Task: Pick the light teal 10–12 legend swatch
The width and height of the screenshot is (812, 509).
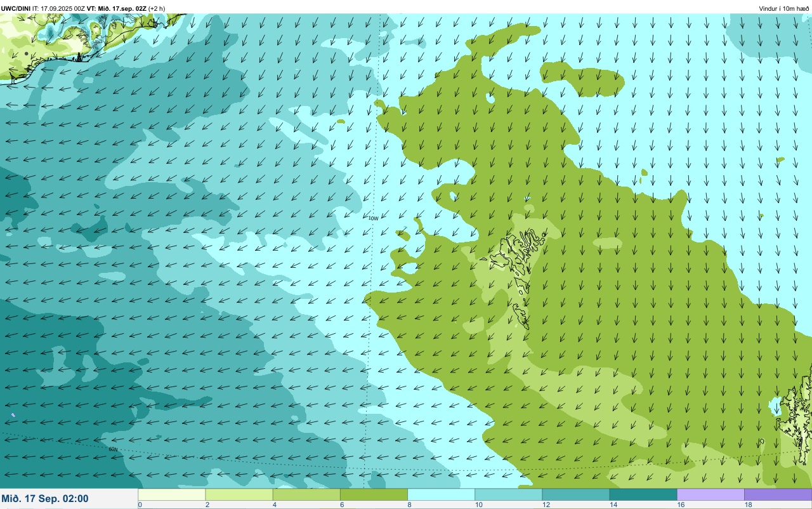Action: (x=508, y=494)
